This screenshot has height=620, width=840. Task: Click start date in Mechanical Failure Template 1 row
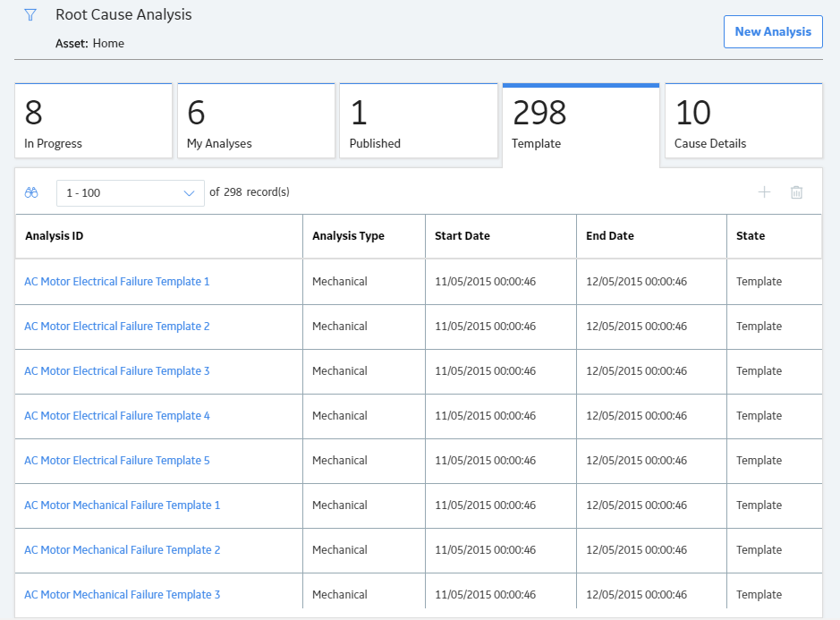pyautogui.click(x=486, y=505)
